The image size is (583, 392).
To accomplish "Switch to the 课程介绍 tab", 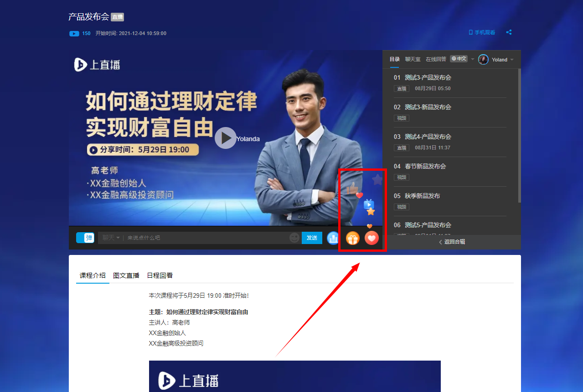I will click(x=93, y=275).
